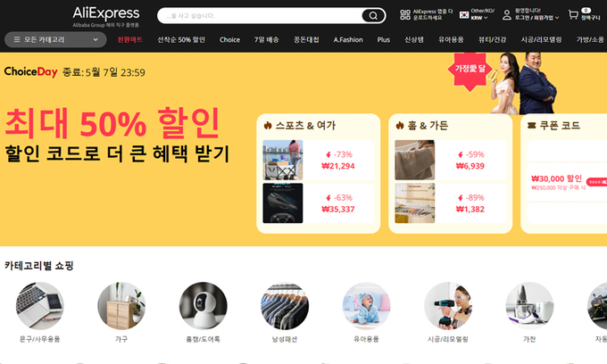Screen dimensions: 607x364
Task: Click the search input field
Action: 260,16
